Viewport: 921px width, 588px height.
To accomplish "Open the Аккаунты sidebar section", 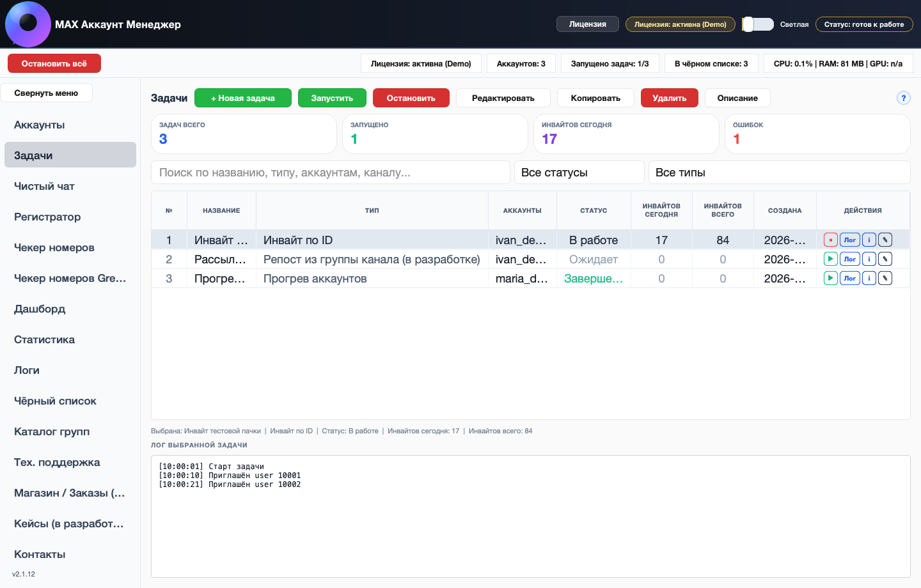I will point(39,125).
